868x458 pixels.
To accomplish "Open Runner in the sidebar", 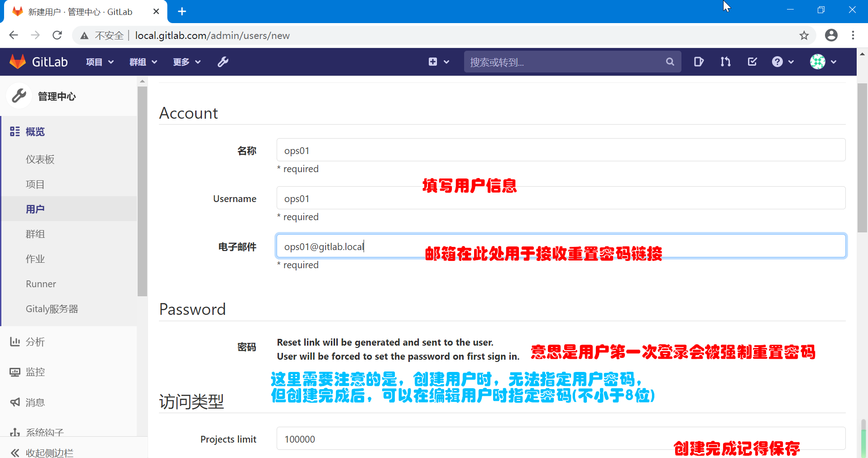I will pos(41,284).
